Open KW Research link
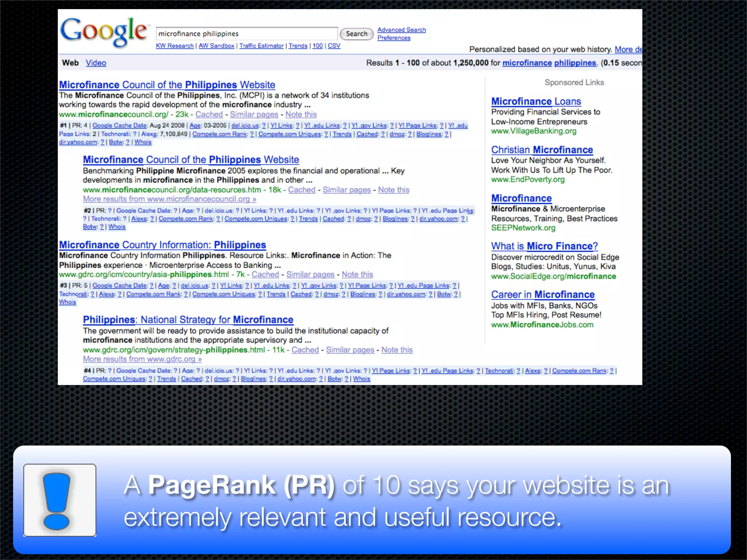This screenshot has height=560, width=747. 175,46
